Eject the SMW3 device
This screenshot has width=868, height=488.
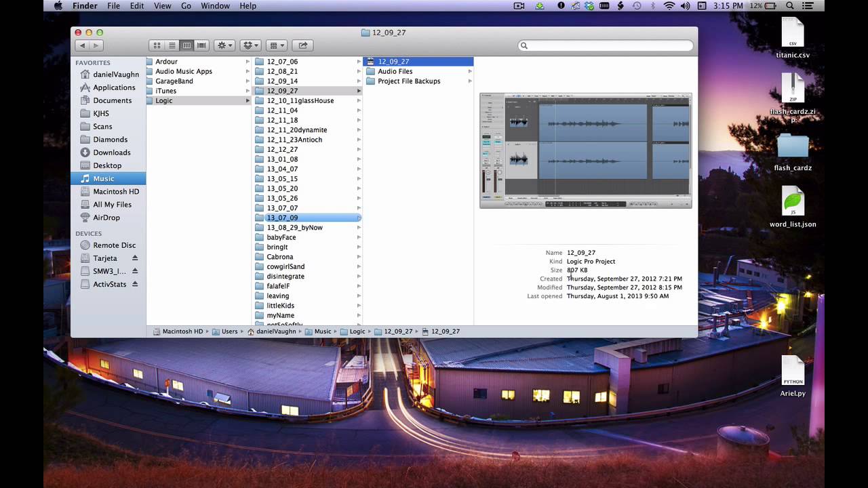pos(135,271)
